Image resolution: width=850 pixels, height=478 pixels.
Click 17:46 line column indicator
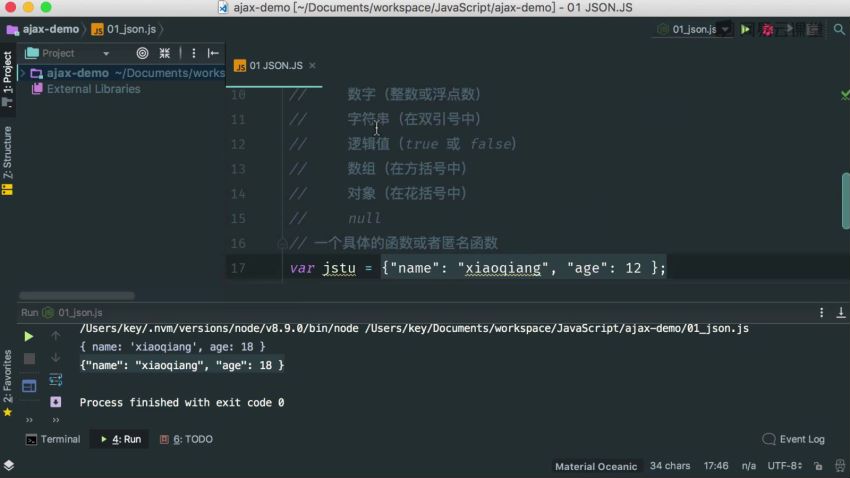click(x=716, y=466)
